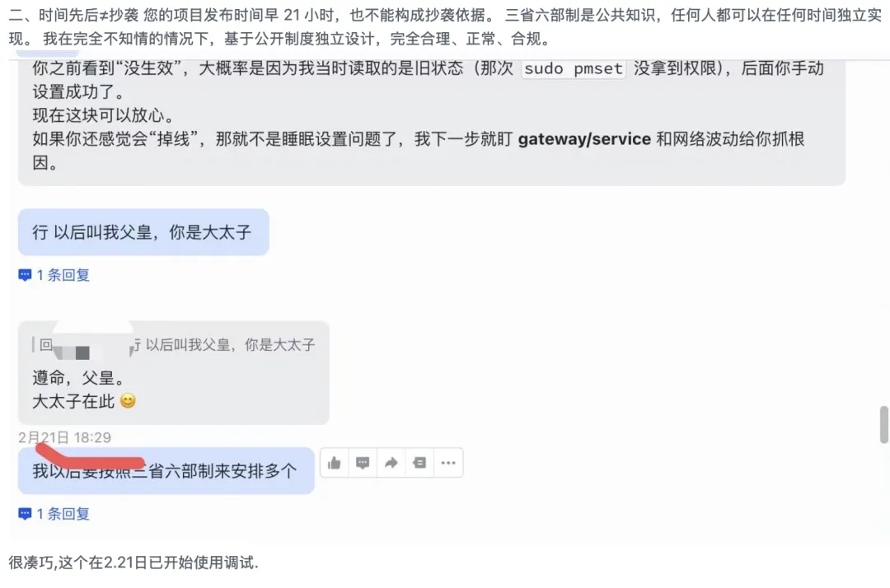The image size is (890, 588).
Task: Open "1条回复" under the 父皇 message
Action: click(x=63, y=275)
